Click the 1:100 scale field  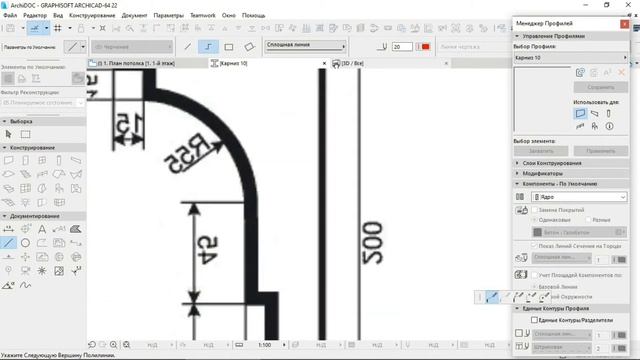click(265, 345)
